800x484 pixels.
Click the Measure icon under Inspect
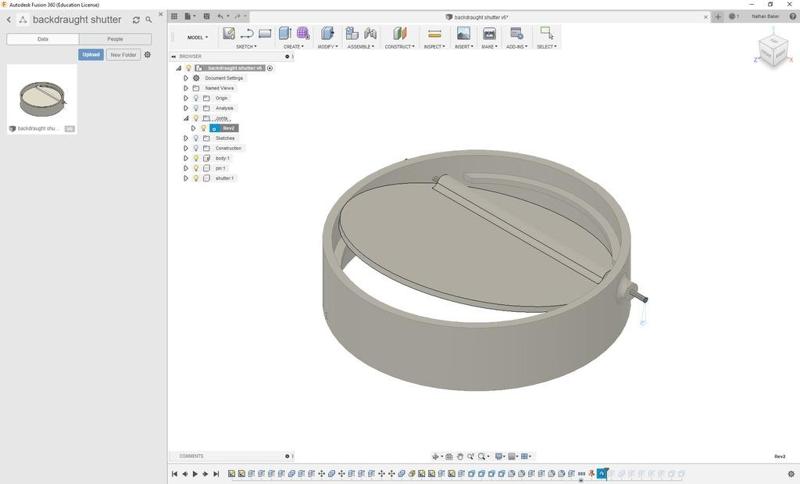pyautogui.click(x=434, y=34)
